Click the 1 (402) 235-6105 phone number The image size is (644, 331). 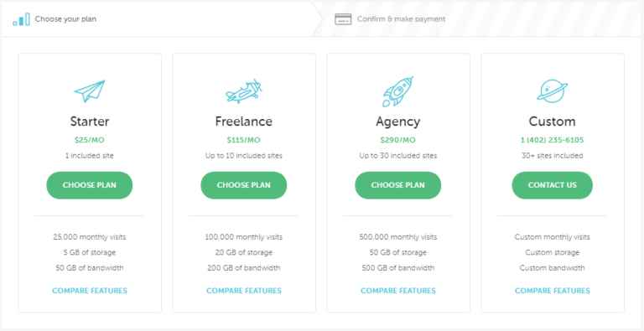[x=553, y=140]
